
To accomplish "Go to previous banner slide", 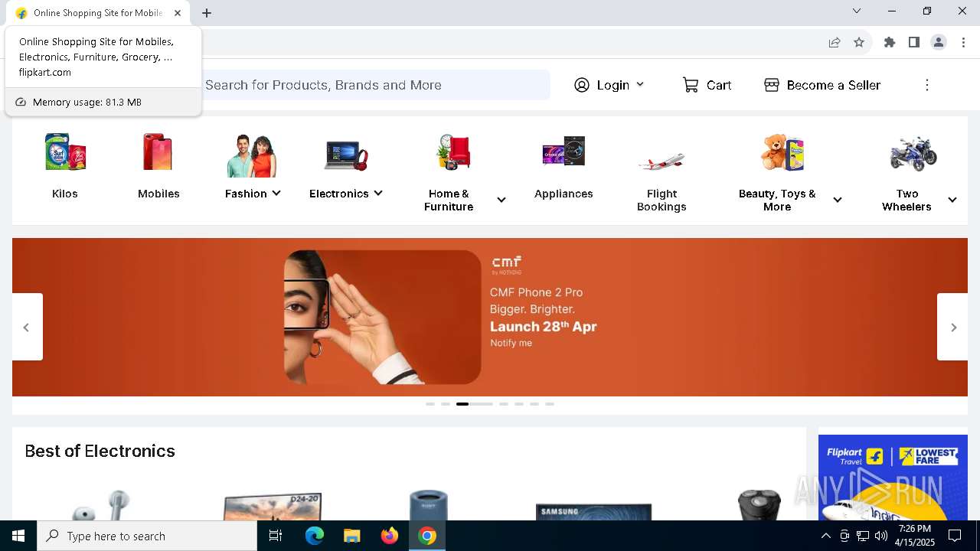I will pos(27,327).
